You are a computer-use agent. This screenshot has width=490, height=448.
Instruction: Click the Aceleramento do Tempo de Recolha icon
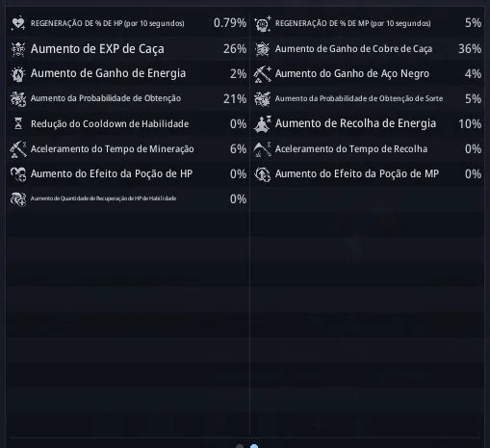(x=263, y=149)
